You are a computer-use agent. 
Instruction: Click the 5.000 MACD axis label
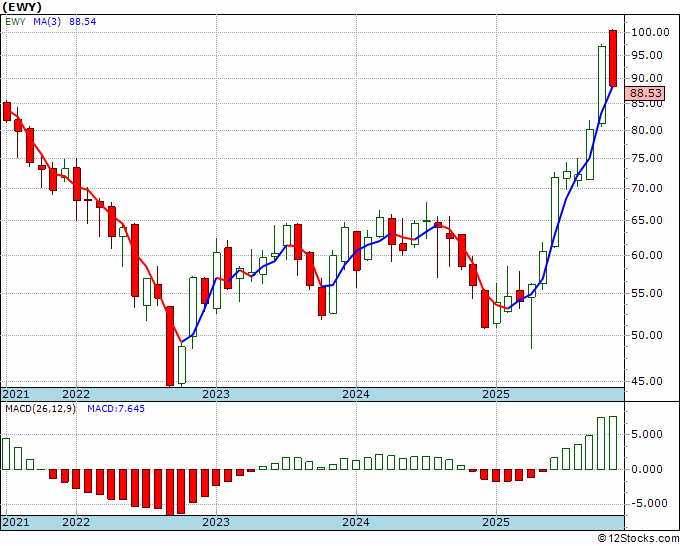pos(647,435)
